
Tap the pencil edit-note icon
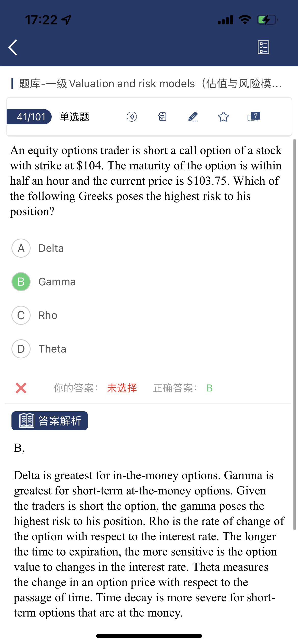(193, 117)
